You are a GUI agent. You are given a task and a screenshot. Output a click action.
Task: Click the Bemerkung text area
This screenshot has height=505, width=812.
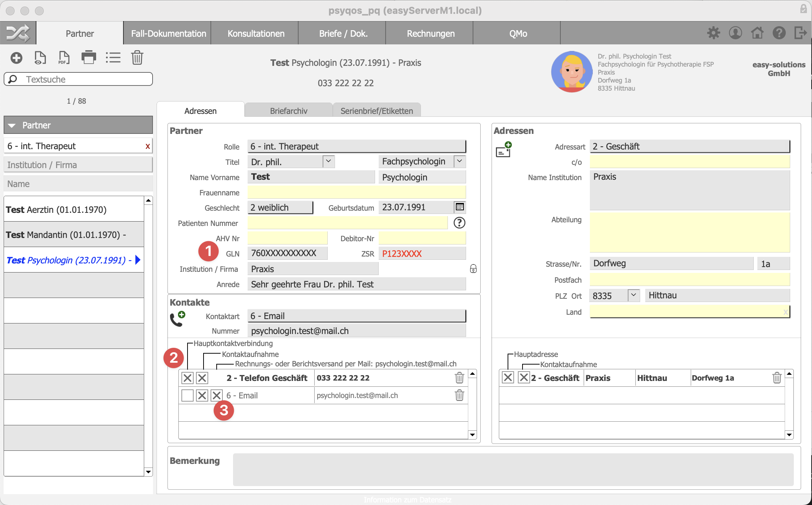tap(513, 469)
